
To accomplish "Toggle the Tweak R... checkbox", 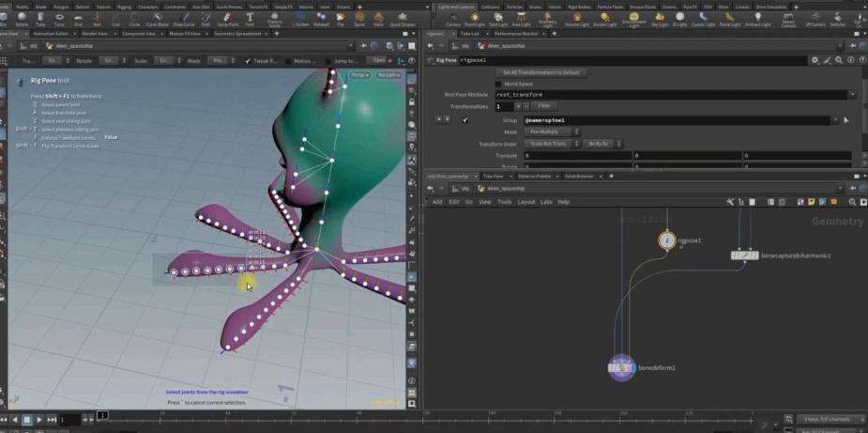I will click(247, 60).
